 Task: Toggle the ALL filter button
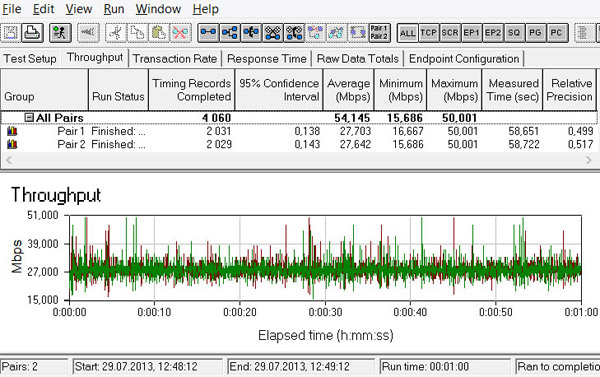(x=408, y=33)
